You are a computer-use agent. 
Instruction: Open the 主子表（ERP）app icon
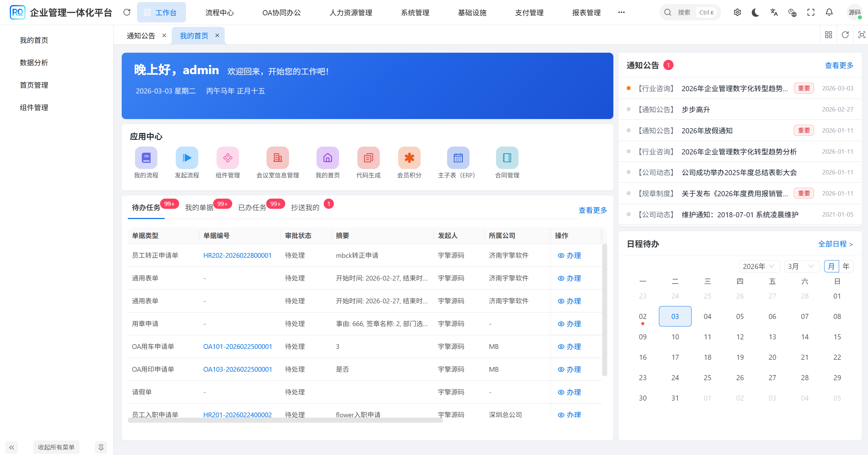pos(458,158)
